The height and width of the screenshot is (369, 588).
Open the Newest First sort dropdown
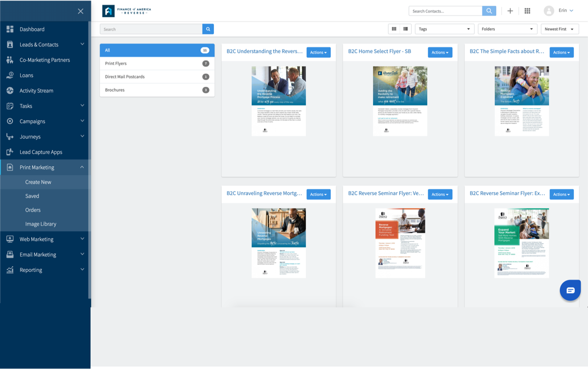[559, 29]
